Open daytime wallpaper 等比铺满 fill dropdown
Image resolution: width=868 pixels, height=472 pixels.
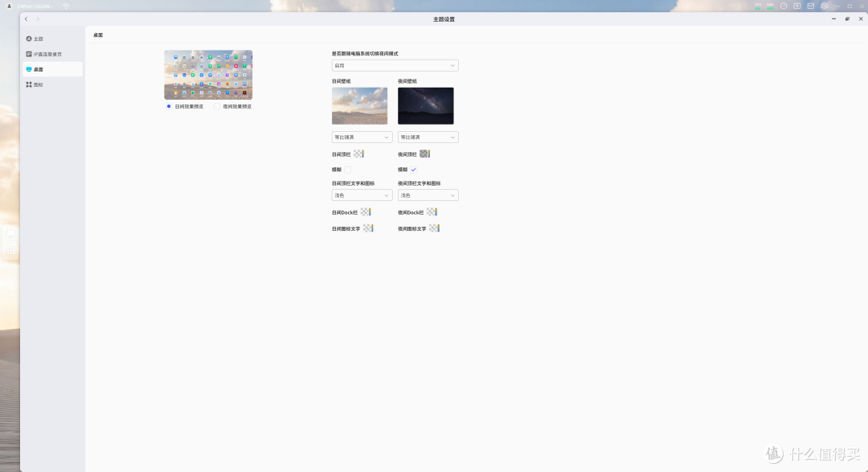tap(362, 137)
